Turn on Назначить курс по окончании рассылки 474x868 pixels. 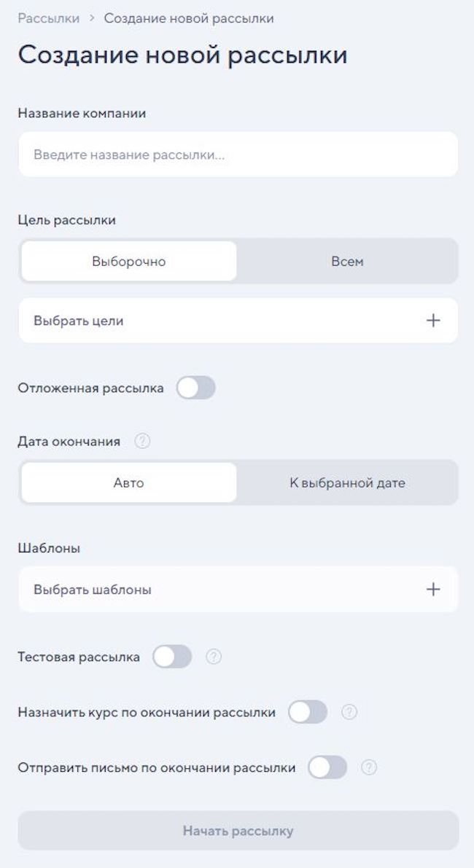pos(308,712)
